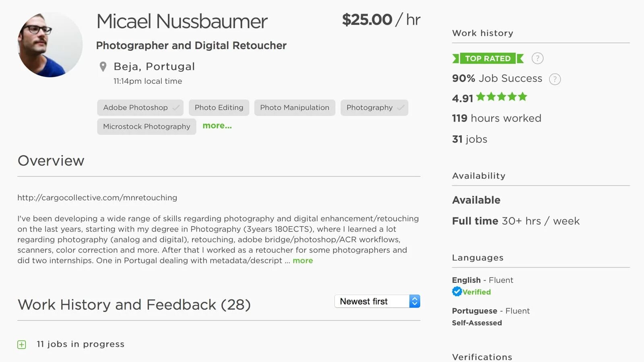644x362 pixels.
Task: Open the cargocollective.com portfolio link
Action: click(97, 198)
